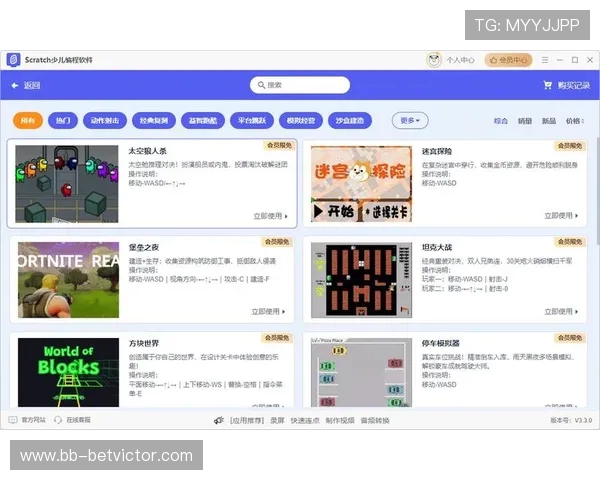The width and height of the screenshot is (600, 480).
Task: Open the 迷宫探险 game thumbnail
Action: click(x=361, y=184)
